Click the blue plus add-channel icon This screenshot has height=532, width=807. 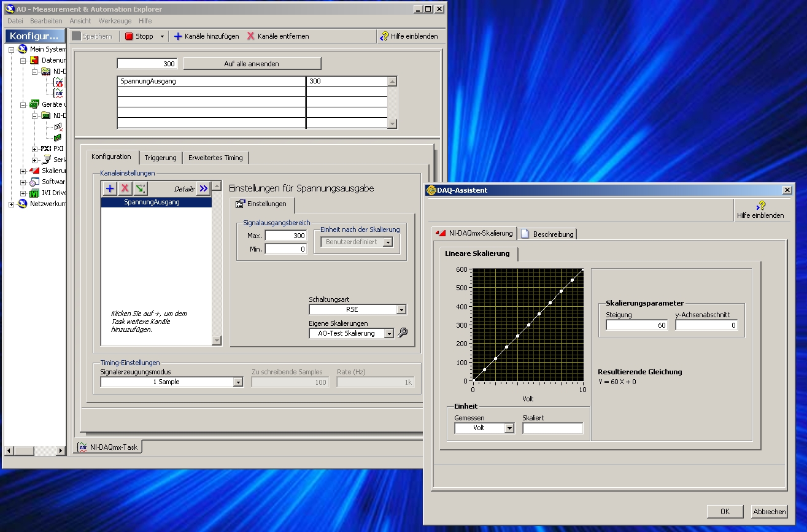click(110, 188)
